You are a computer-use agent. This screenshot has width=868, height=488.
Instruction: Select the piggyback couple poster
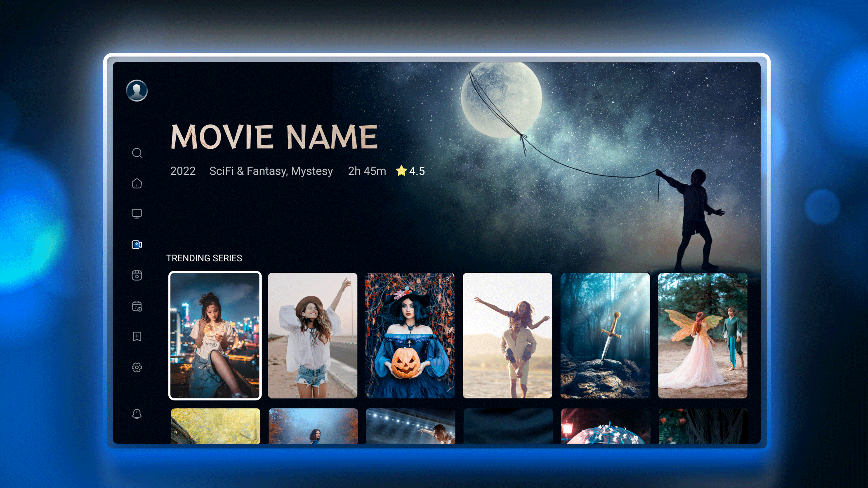coord(507,335)
